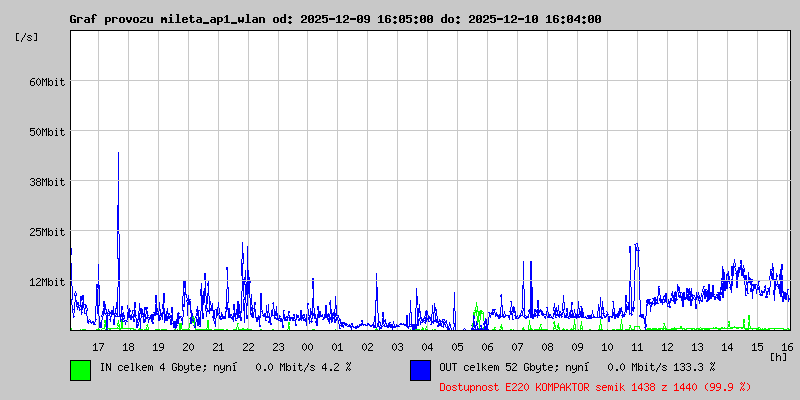Select the 60Mbit y-axis label

click(47, 82)
